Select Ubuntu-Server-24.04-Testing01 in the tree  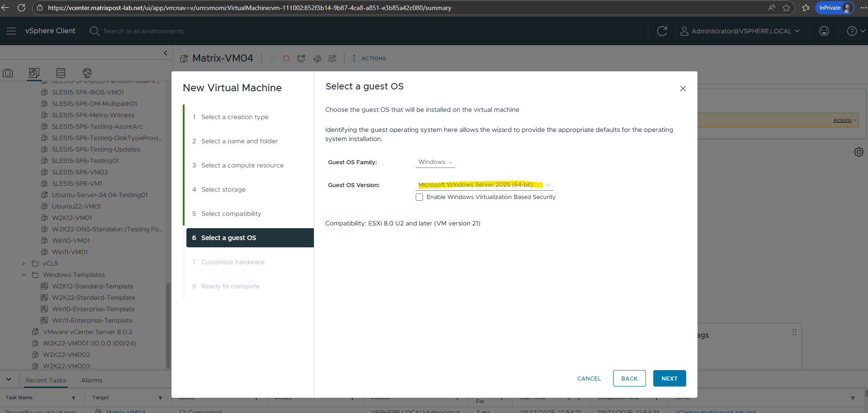click(100, 195)
